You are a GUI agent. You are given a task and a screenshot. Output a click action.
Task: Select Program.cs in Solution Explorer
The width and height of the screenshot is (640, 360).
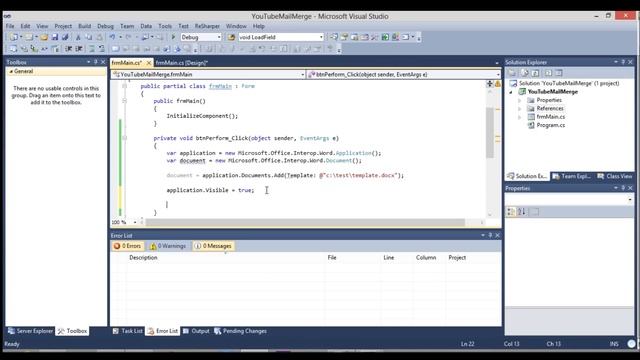point(551,125)
